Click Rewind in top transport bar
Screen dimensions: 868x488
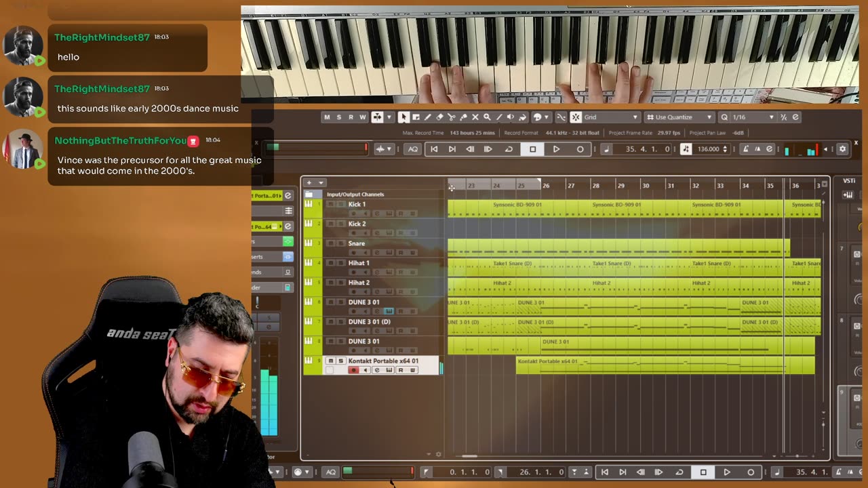pyautogui.click(x=470, y=149)
